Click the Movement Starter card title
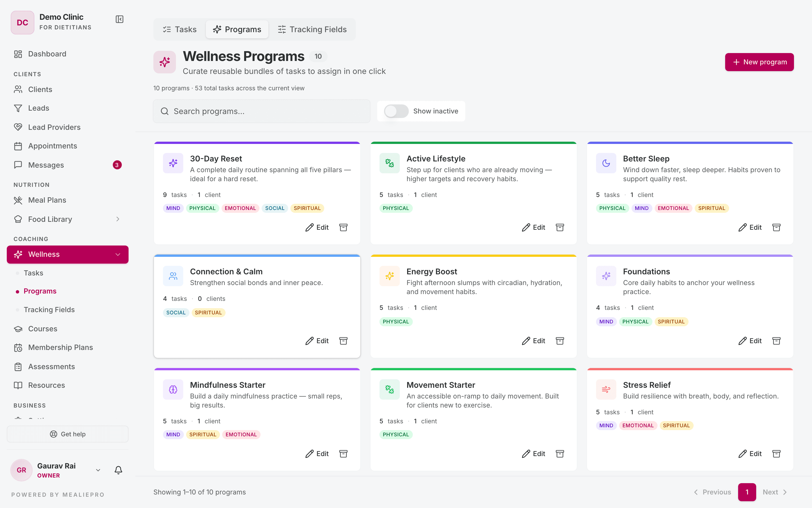 coord(441,385)
